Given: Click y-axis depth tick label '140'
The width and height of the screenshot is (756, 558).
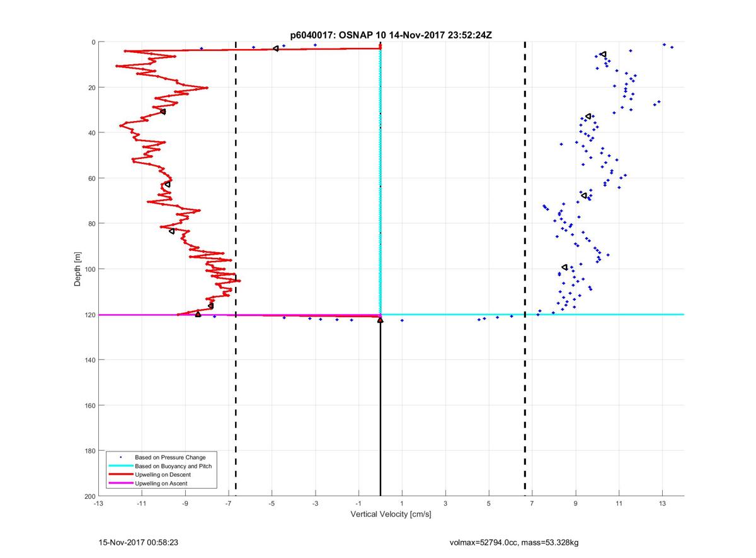Looking at the screenshot, I should (89, 360).
